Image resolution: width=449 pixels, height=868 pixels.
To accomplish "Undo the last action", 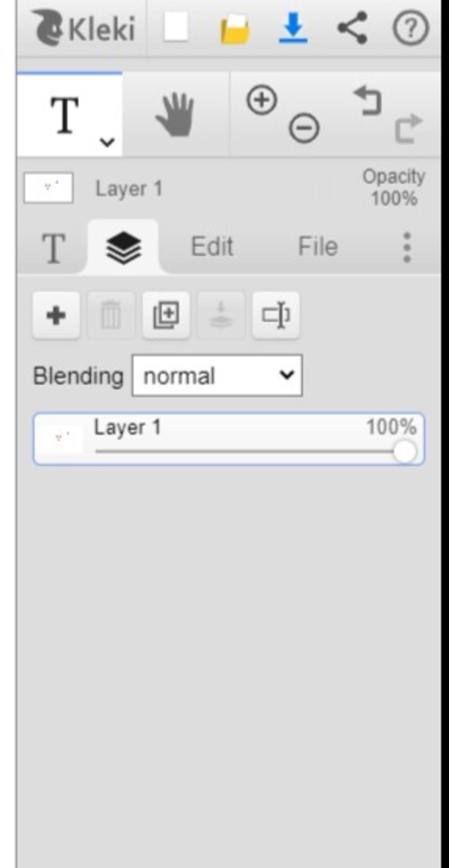I will pos(368,101).
